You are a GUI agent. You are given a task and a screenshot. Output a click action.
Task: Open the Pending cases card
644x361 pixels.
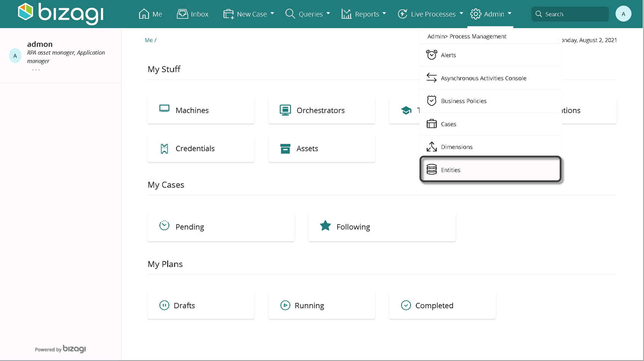tap(221, 227)
